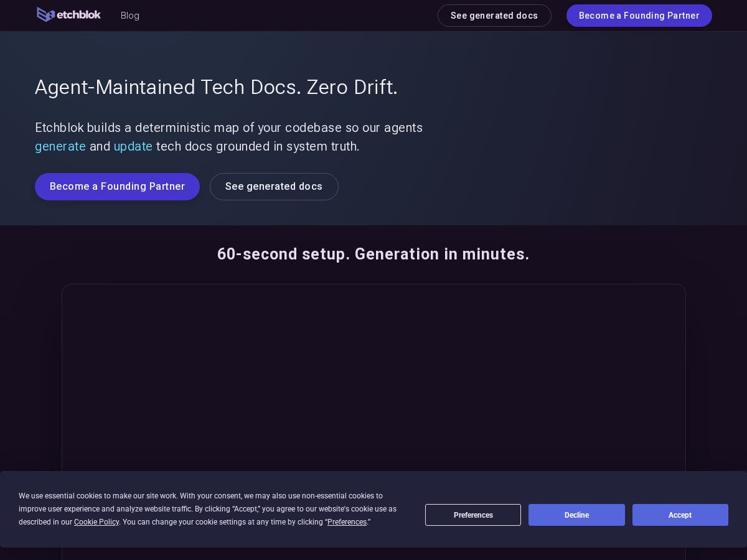The width and height of the screenshot is (747, 560).
Task: Click hero See generated docs button
Action: pyautogui.click(x=274, y=187)
